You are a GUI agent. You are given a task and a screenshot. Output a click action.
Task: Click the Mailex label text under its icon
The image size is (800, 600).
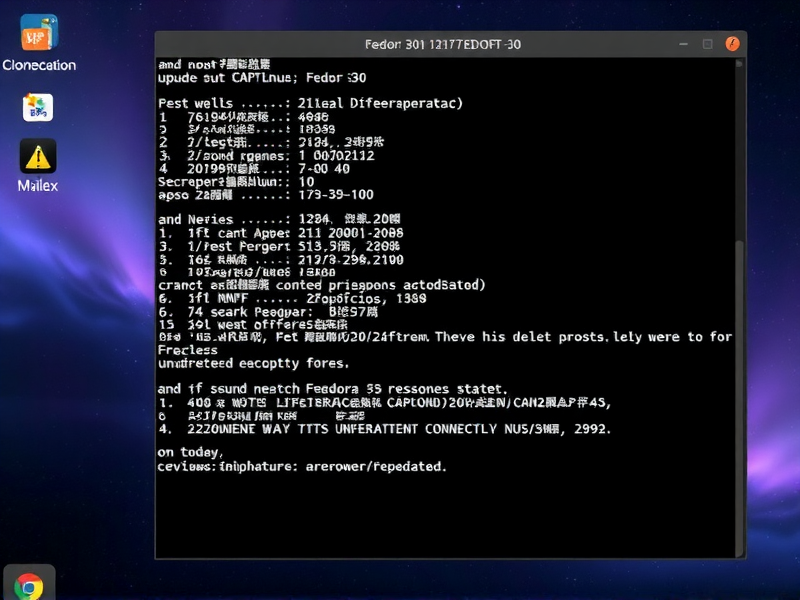tap(38, 187)
